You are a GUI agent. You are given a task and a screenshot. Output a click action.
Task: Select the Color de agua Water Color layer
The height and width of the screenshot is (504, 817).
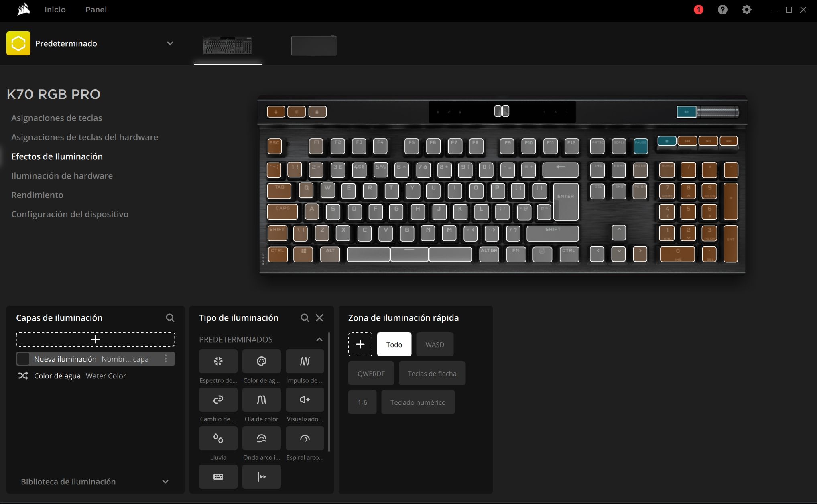[96, 376]
